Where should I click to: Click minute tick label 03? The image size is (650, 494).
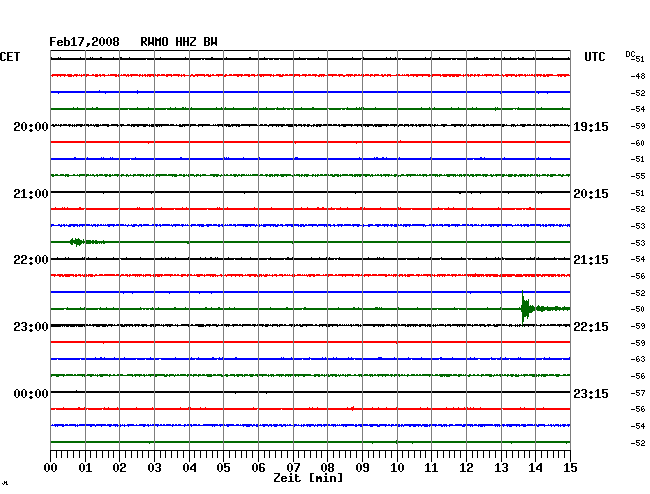pyautogui.click(x=155, y=467)
